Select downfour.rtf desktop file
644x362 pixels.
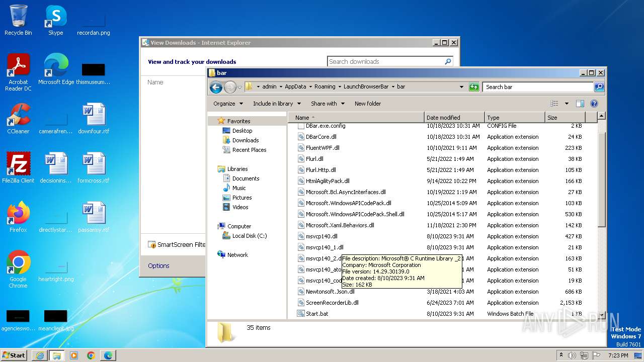(94, 118)
